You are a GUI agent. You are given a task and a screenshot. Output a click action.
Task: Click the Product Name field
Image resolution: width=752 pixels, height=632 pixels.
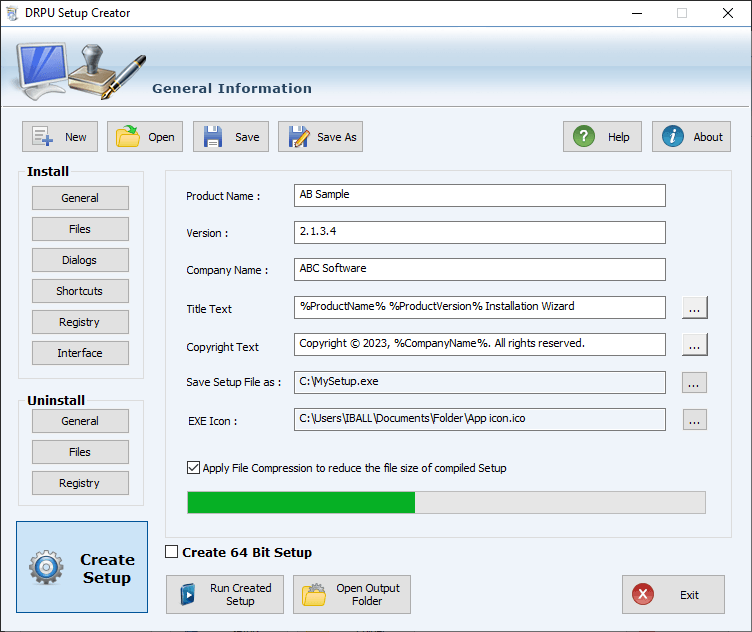point(480,196)
